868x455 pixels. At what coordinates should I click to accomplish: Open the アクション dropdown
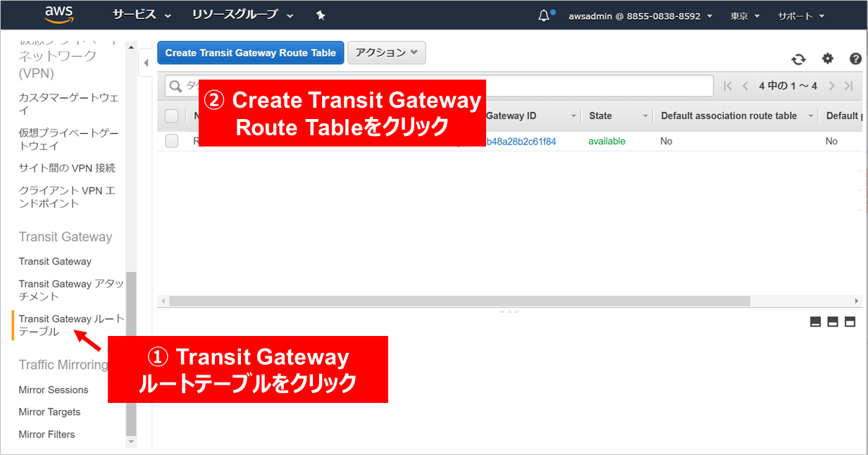coord(386,53)
